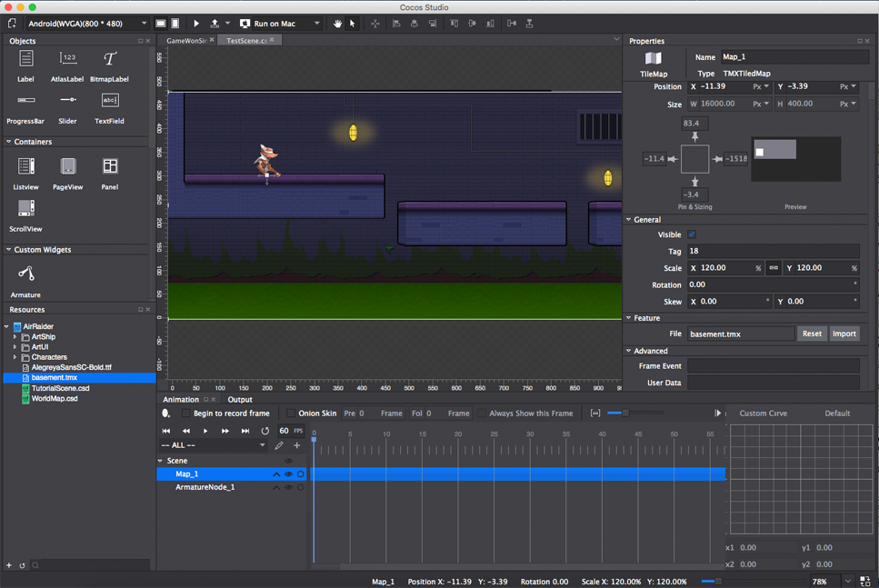Select the BitmapLabel object icon

pos(109,59)
